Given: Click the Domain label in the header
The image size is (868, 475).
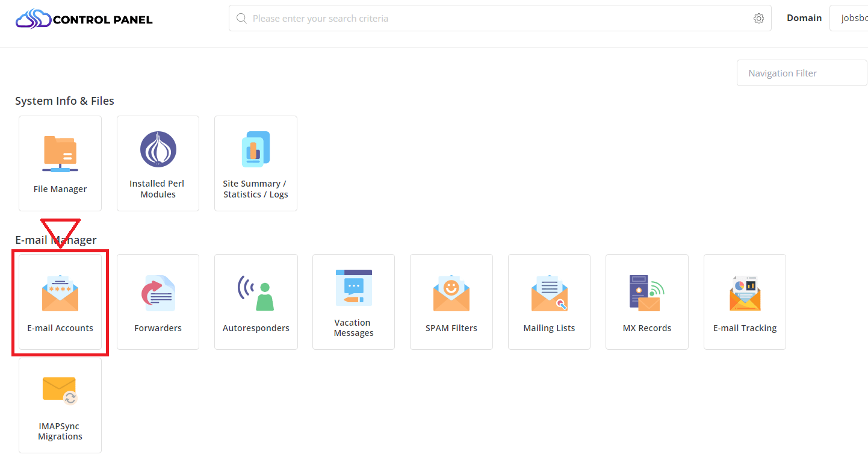Looking at the screenshot, I should coord(804,17).
